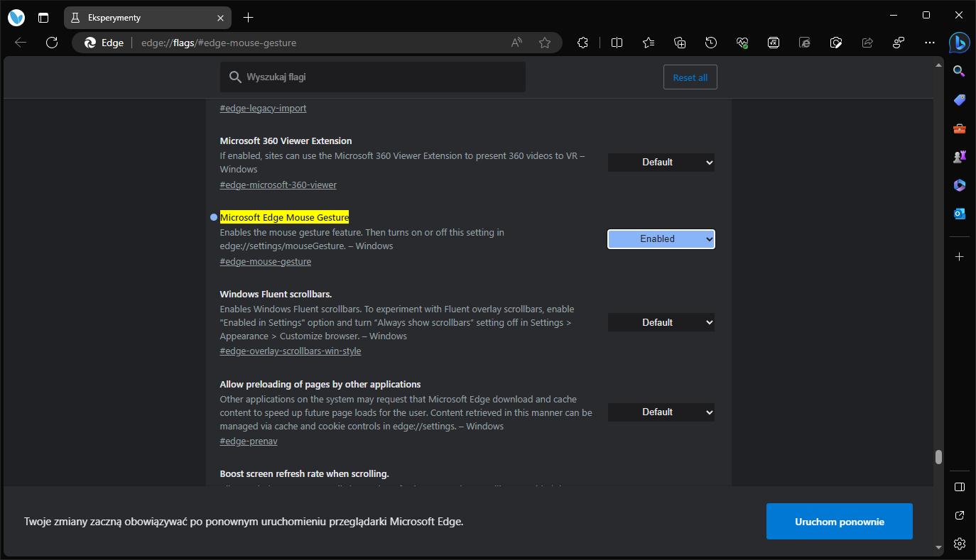Open the Collections icon
976x560 pixels.
point(680,43)
